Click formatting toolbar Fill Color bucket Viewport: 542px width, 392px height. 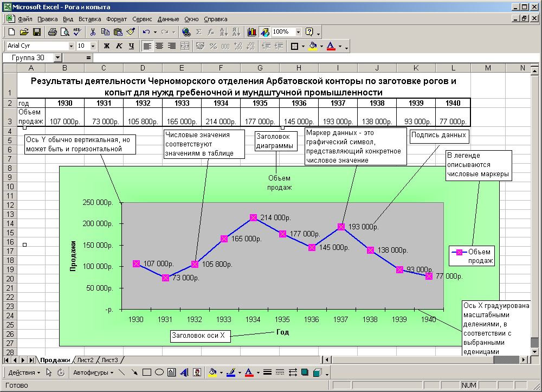[313, 46]
